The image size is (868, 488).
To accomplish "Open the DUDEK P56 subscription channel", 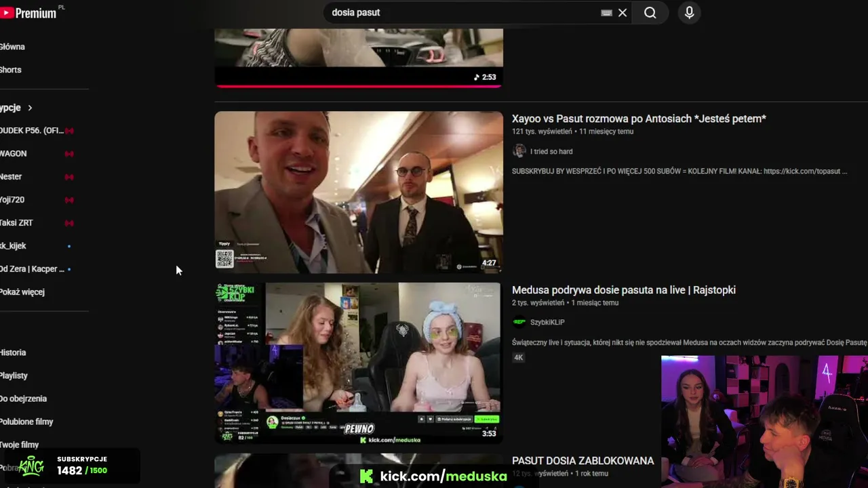I will pos(33,130).
